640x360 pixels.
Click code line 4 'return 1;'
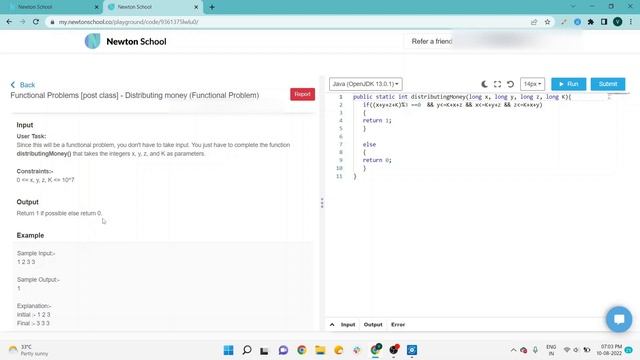pyautogui.click(x=377, y=120)
